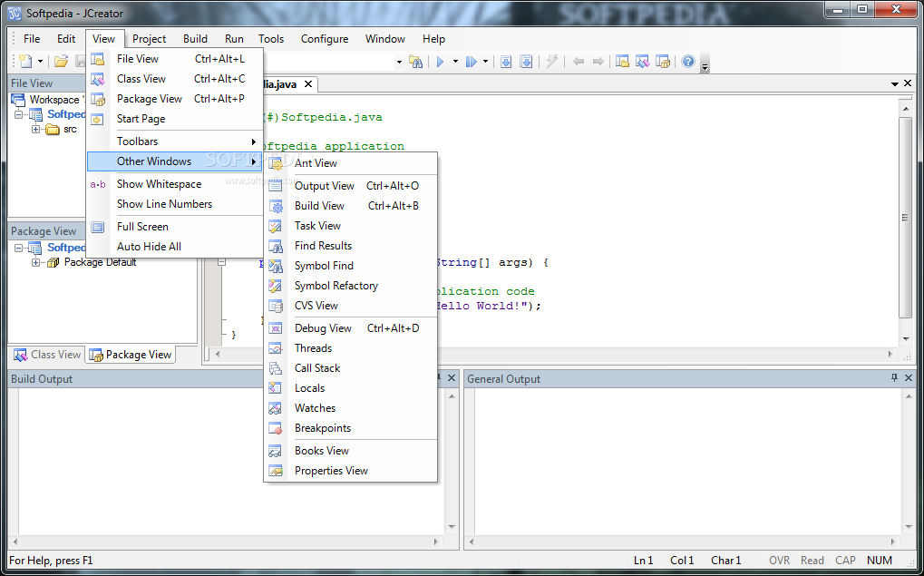Open Locals window
Viewport: 924px width, 576px height.
click(x=351, y=388)
